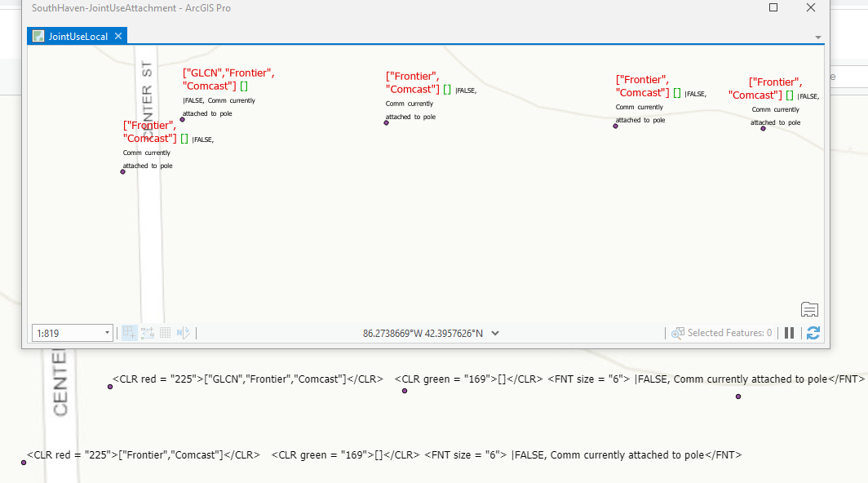Close the JointUseLocal tab
868x483 pixels.
tap(118, 36)
